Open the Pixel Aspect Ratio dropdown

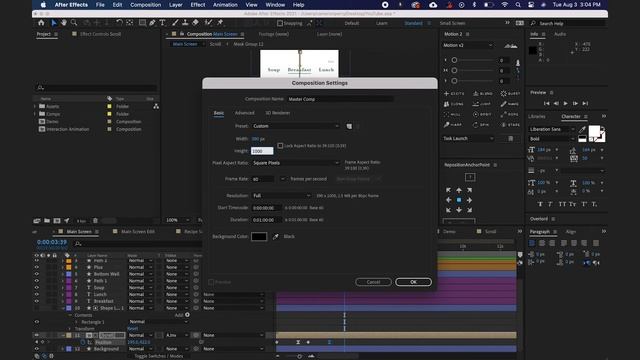[296, 163]
